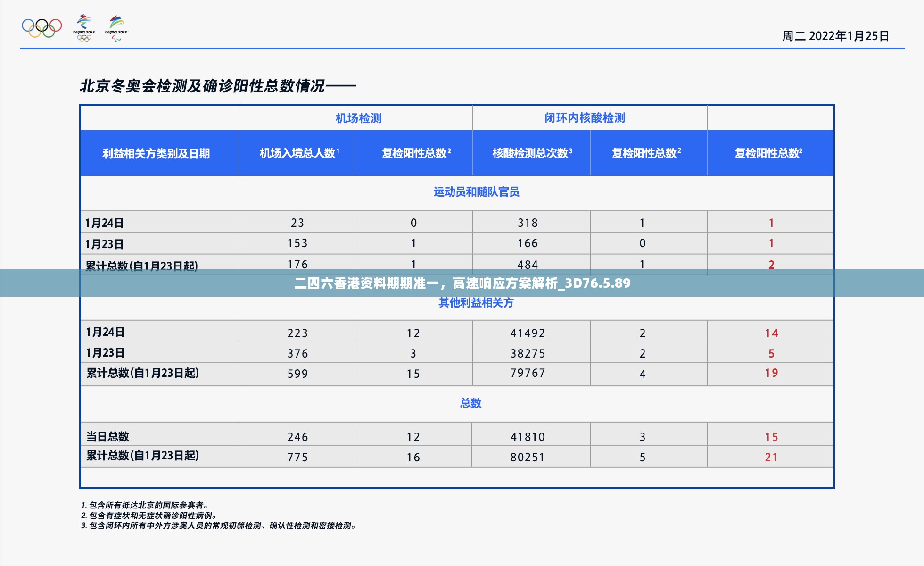Select the title 北京冬奥会检测及确诊阳性总数情况
The height and width of the screenshot is (566, 924).
203,86
